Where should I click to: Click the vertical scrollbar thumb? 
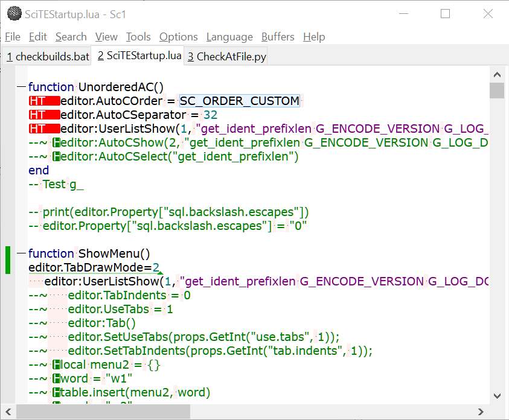coord(497,91)
